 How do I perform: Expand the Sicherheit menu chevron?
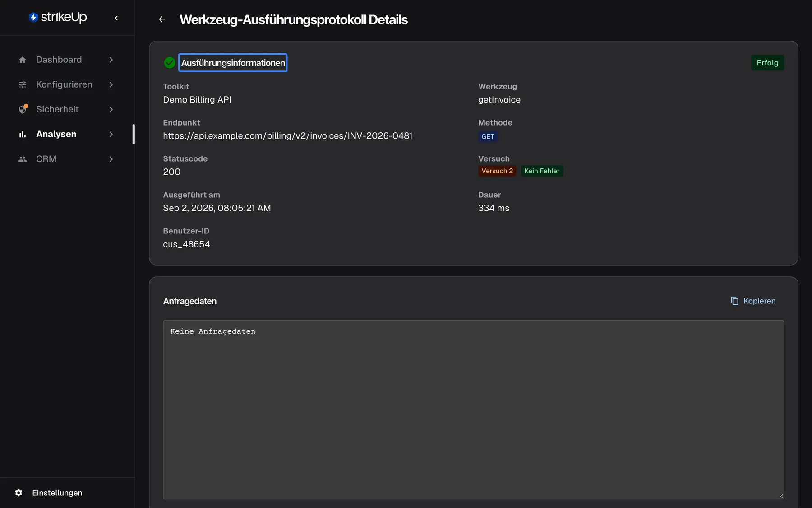pos(111,109)
